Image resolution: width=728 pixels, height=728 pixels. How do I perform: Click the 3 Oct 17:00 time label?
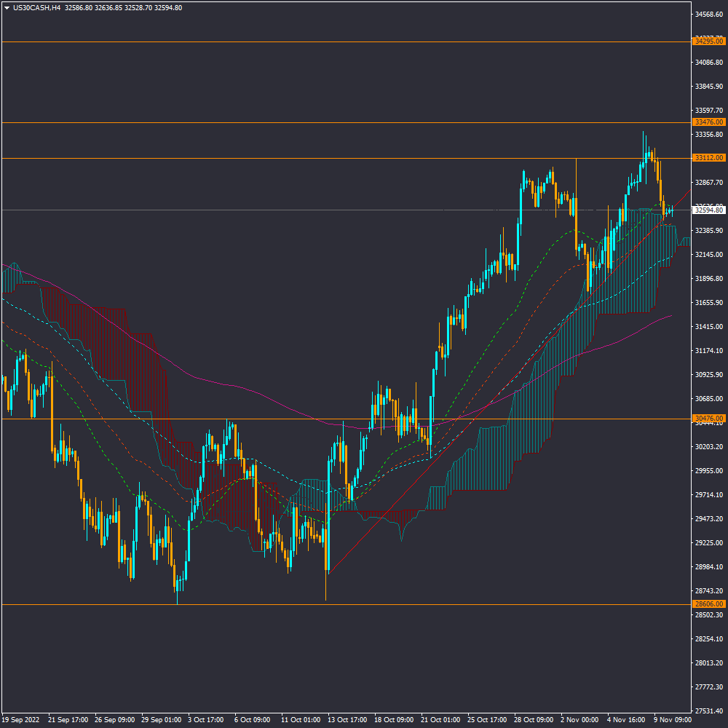tap(206, 719)
